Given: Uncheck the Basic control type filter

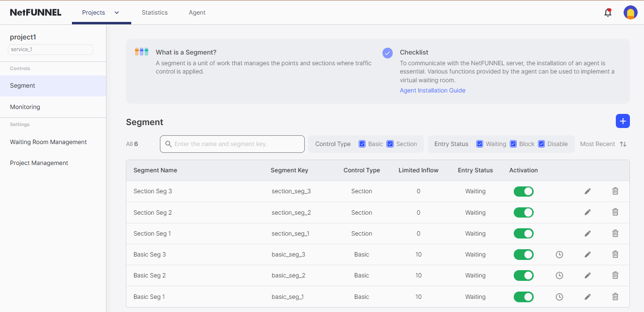Looking at the screenshot, I should point(362,144).
